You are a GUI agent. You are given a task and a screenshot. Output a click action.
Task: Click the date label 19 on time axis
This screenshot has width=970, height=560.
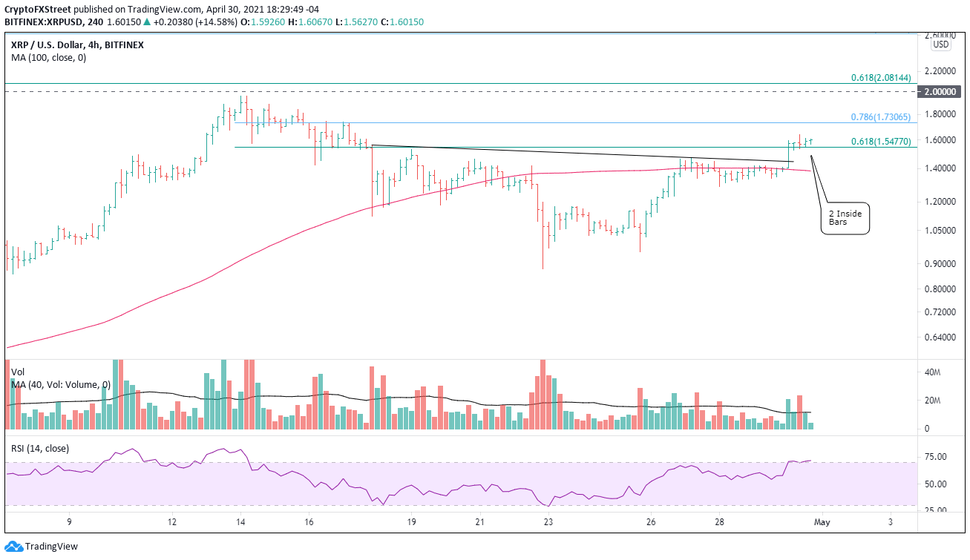pyautogui.click(x=411, y=522)
